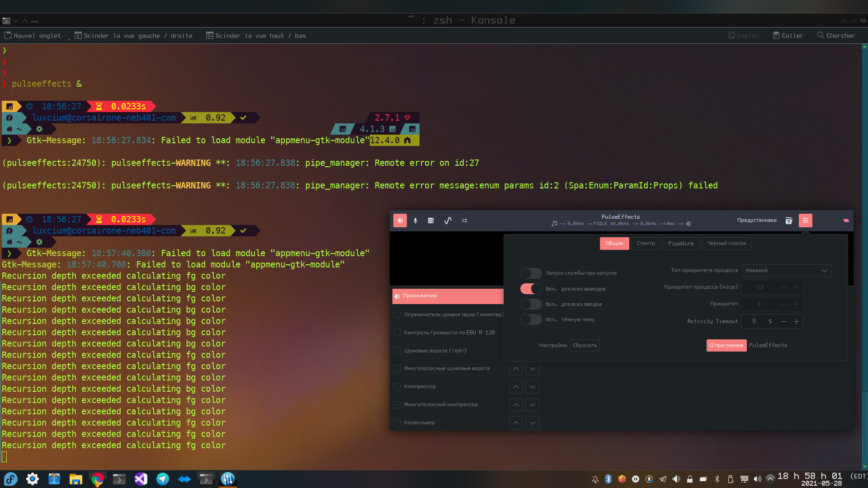The height and width of the screenshot is (488, 868).
Task: Select the speaker output effects icon in PulseEffects
Action: [x=400, y=221]
